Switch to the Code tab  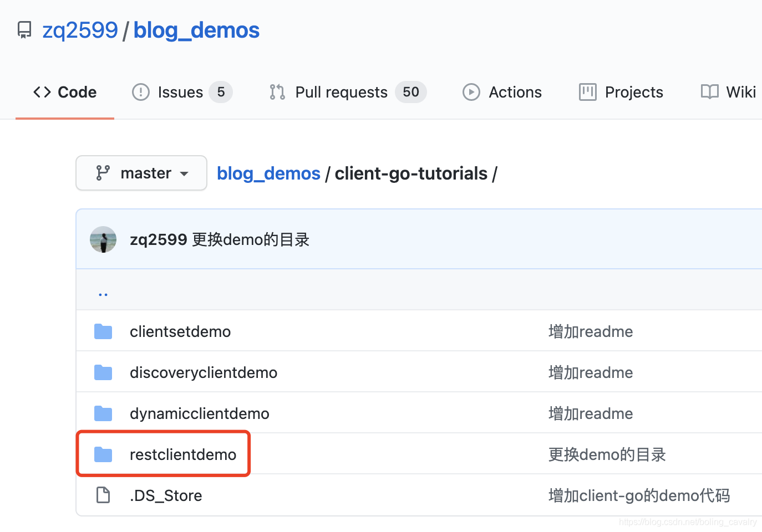[65, 92]
